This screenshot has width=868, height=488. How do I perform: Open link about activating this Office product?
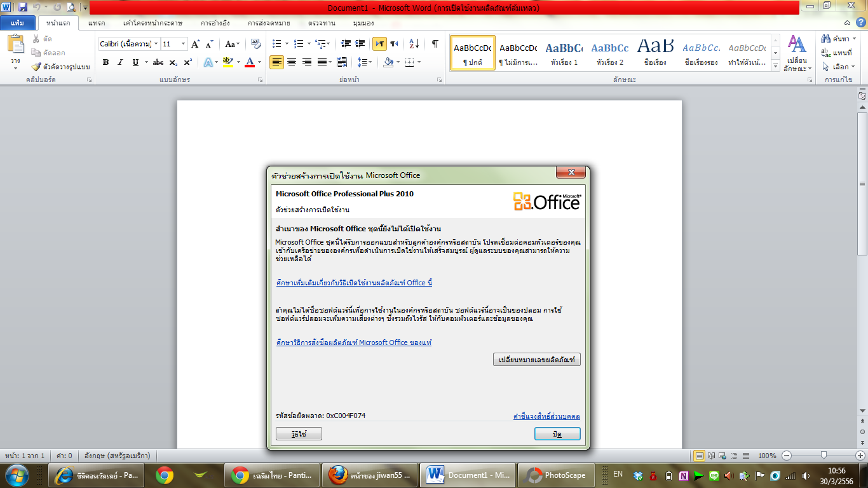point(354,283)
